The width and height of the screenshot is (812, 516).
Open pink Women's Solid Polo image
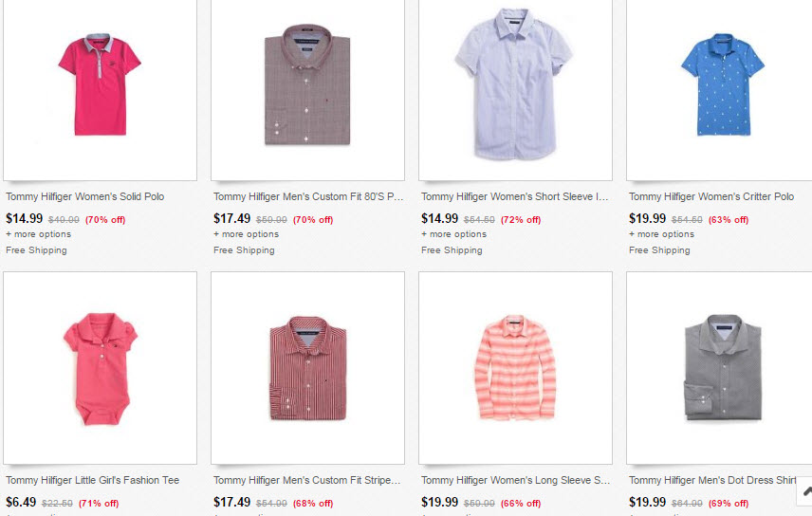[100, 85]
